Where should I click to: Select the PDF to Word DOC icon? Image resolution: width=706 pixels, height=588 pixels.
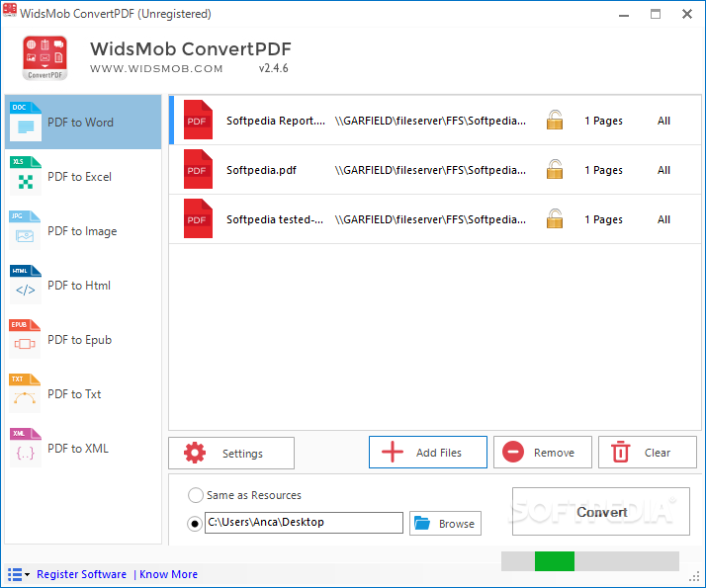coord(26,122)
